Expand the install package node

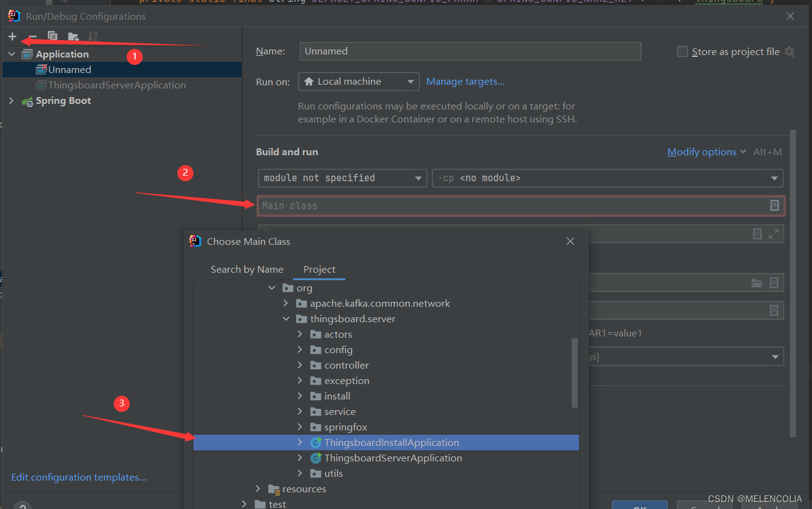(x=300, y=396)
